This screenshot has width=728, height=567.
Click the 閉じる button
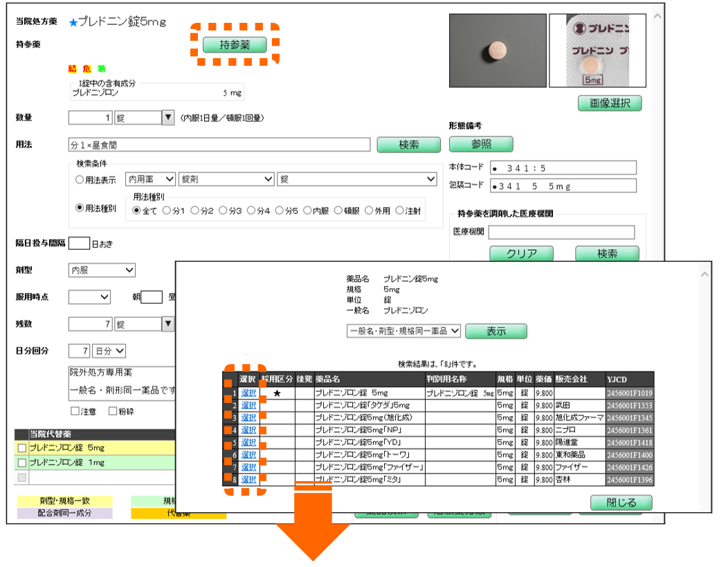[621, 503]
